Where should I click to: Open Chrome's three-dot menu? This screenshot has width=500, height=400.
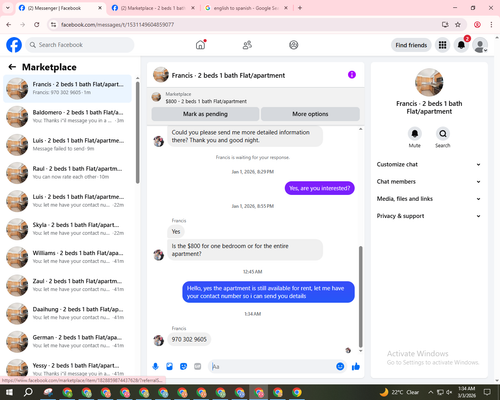pyautogui.click(x=491, y=24)
